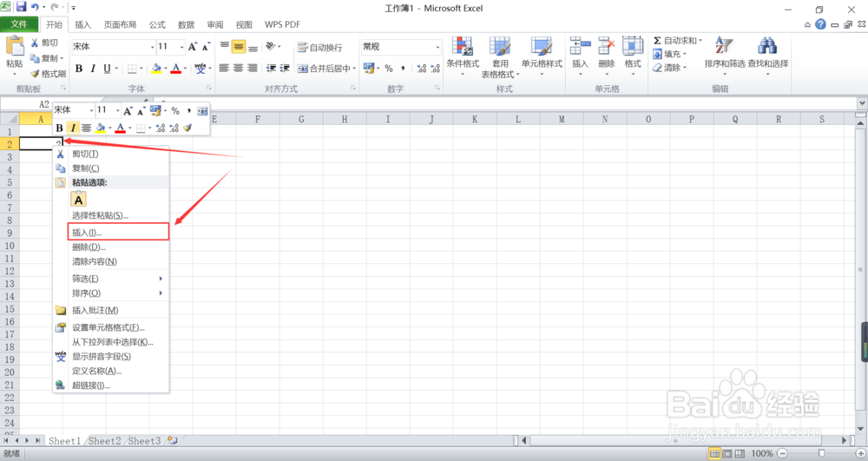Open the ribbon font size 11 dropdown
The width and height of the screenshot is (868, 461).
click(181, 47)
